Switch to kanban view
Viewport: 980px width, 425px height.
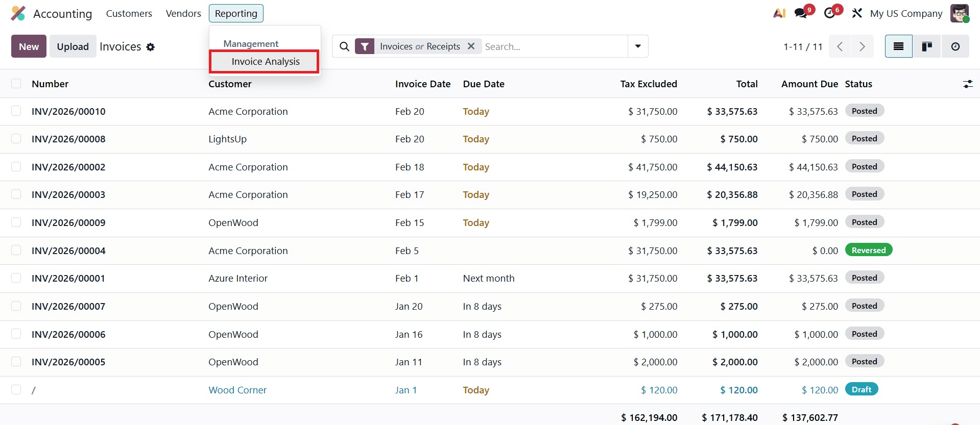point(927,46)
